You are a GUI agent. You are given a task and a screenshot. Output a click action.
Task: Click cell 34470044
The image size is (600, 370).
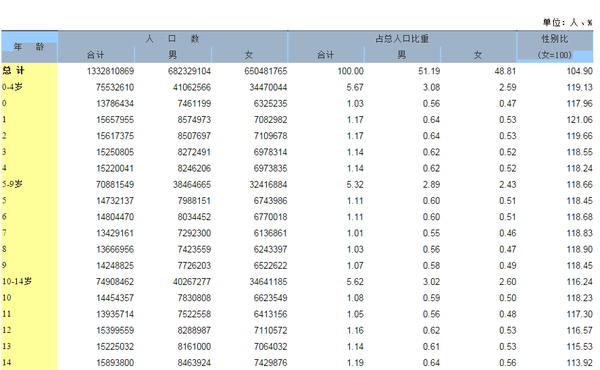point(268,87)
